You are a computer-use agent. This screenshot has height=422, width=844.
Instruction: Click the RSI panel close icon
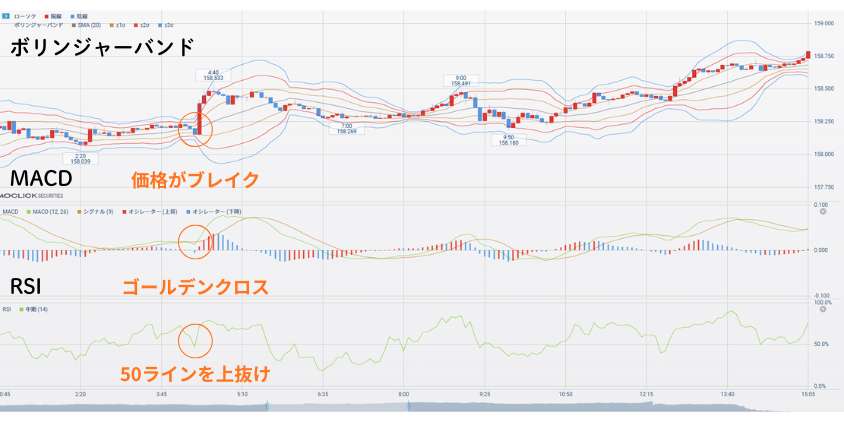click(822, 309)
